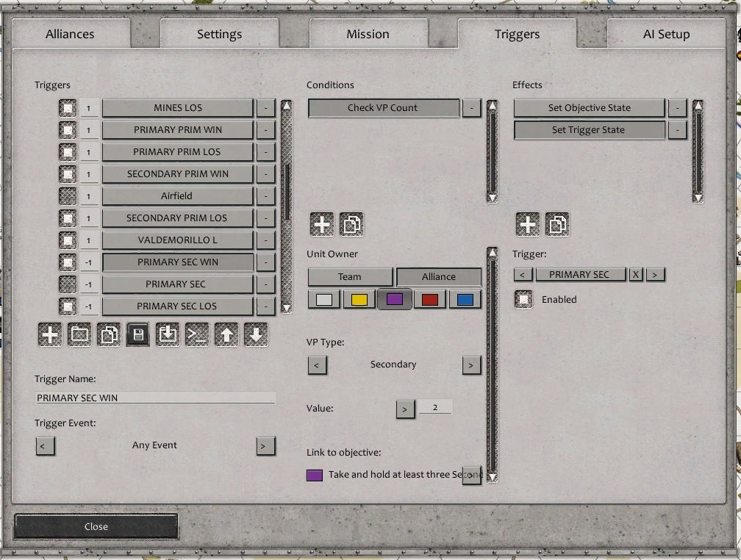The image size is (741, 560).
Task: Switch to the Mission tab
Action: pos(368,34)
